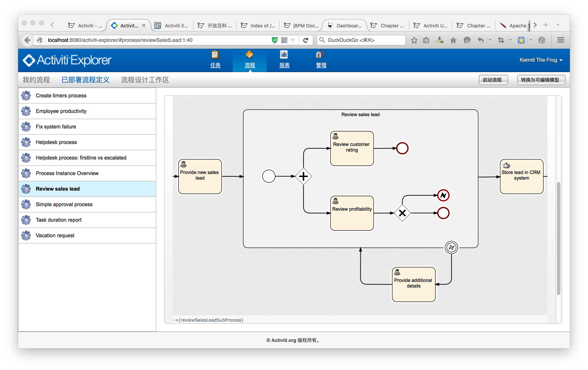Click the parallel gateway plus diamond

[x=303, y=176]
